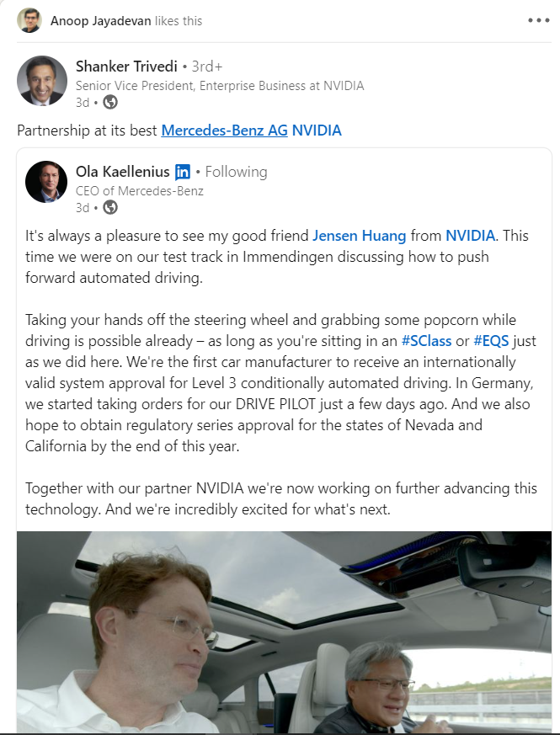
Task: Click globe visibility icon under Ola Kaellenius
Action: point(110,207)
